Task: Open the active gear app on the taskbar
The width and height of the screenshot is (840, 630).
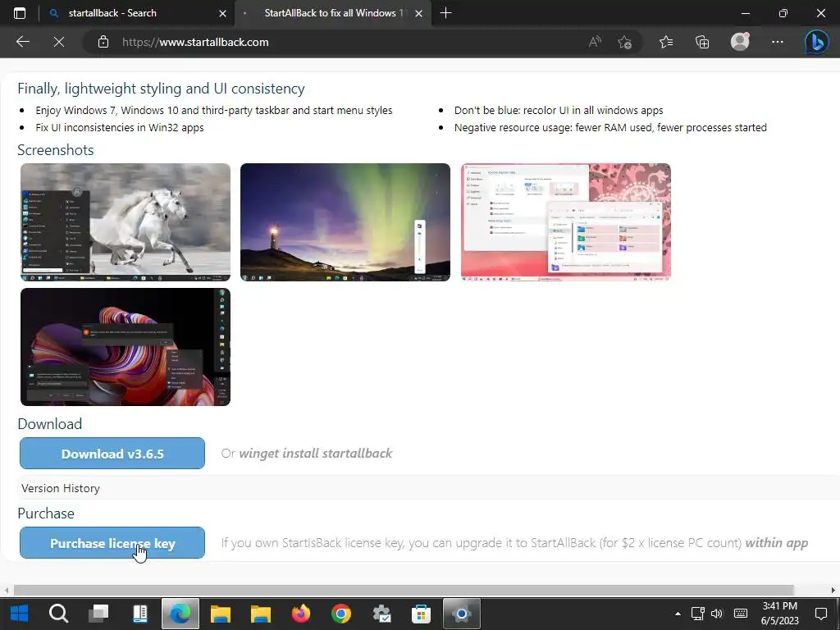Action: 461,614
